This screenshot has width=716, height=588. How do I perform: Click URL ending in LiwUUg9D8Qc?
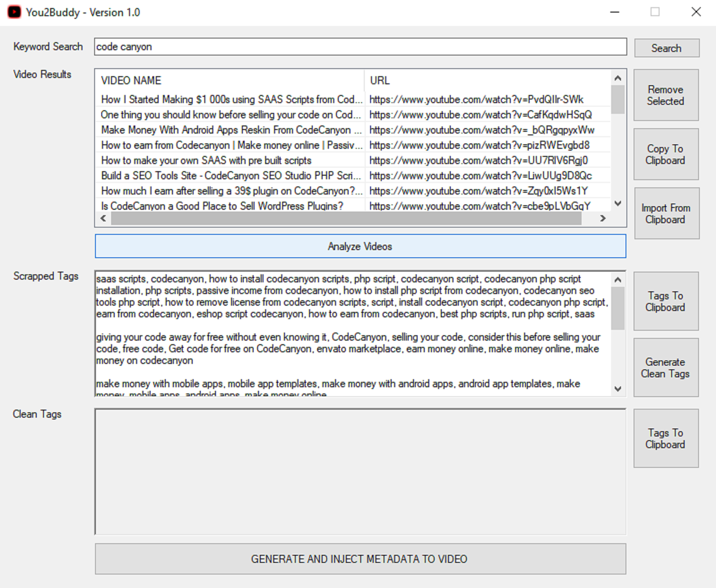point(480,176)
